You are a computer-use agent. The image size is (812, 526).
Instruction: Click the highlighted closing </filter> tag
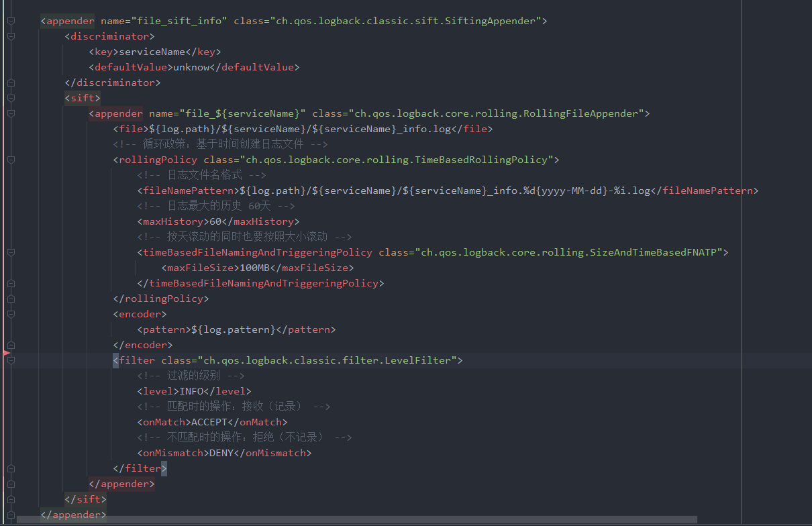click(140, 468)
